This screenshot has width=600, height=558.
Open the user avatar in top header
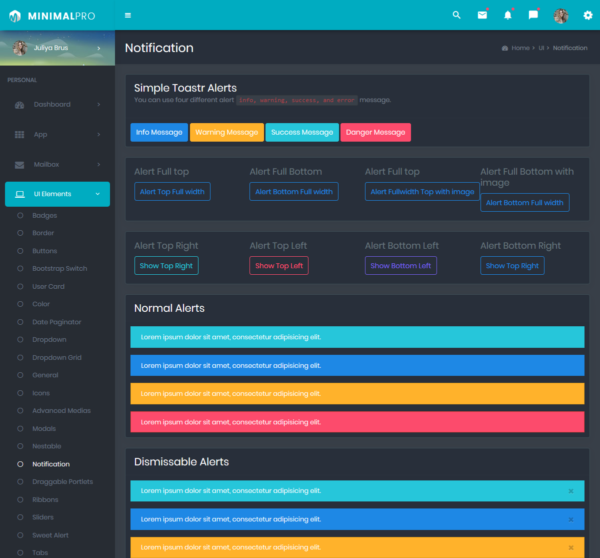tap(561, 16)
